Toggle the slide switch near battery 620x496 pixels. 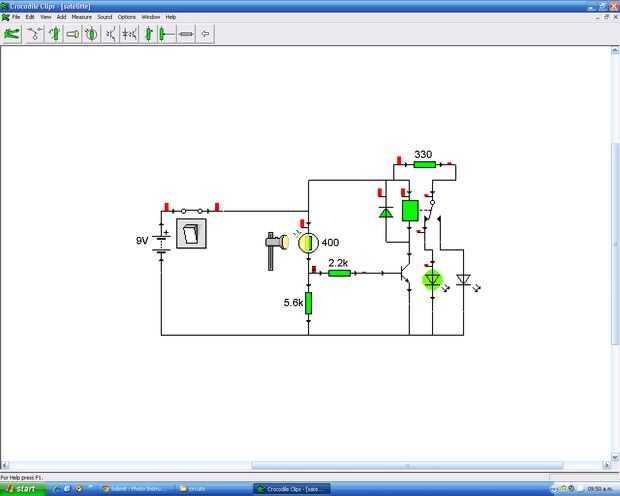[192, 211]
